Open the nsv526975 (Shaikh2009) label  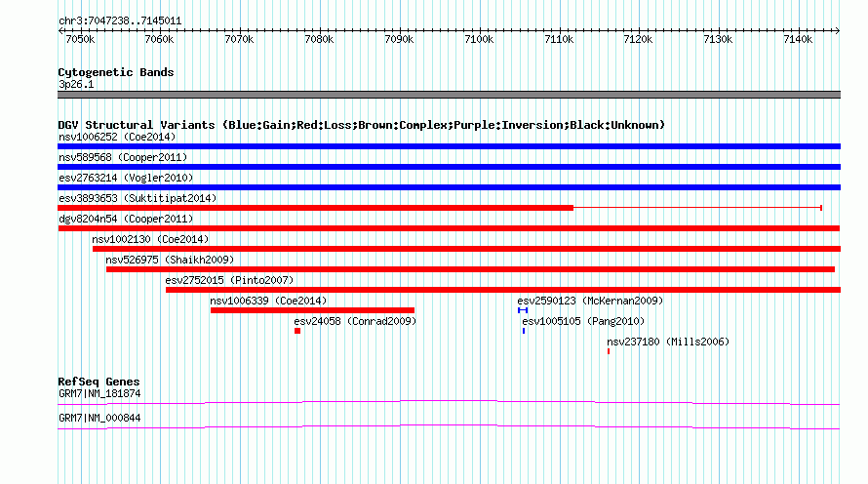pos(170,260)
